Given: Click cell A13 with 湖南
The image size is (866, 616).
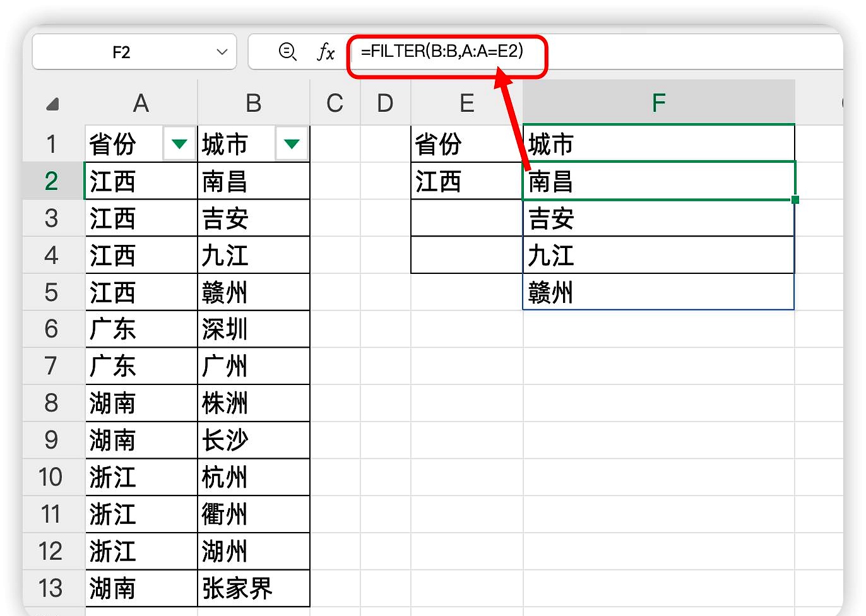Looking at the screenshot, I should pyautogui.click(x=141, y=588).
